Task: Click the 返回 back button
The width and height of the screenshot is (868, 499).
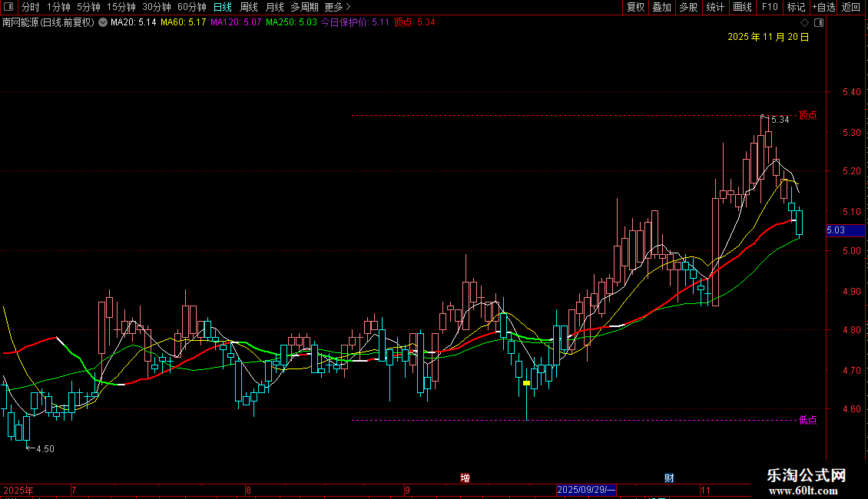Action: (x=851, y=7)
